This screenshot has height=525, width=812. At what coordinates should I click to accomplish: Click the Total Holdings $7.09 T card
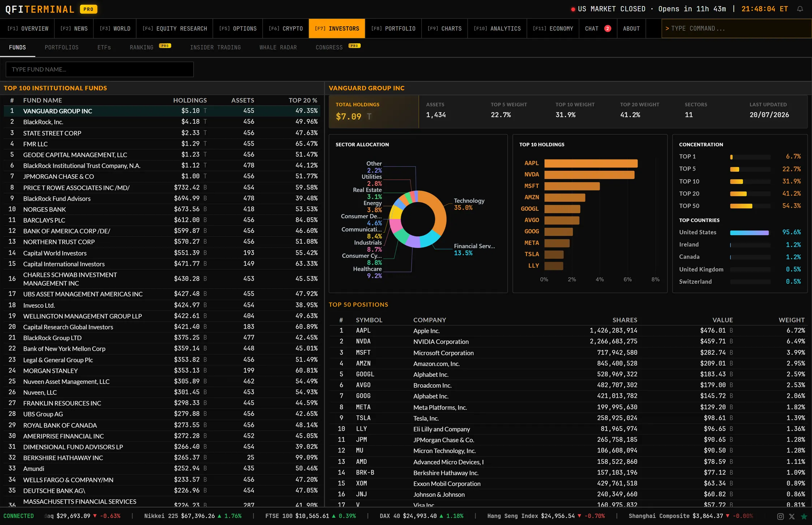click(x=374, y=112)
